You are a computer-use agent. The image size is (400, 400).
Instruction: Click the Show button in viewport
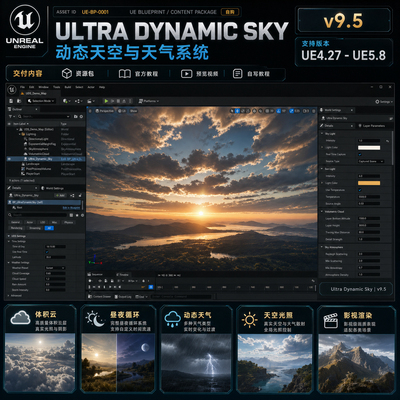tap(133, 111)
